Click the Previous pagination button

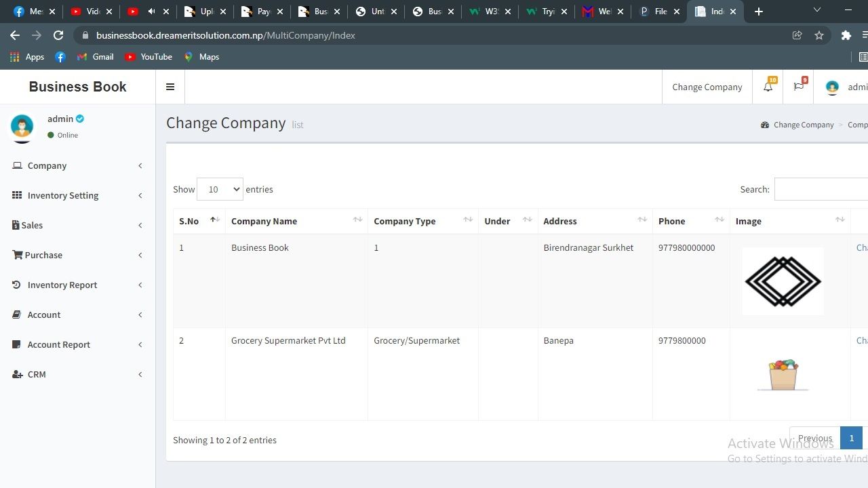(x=814, y=438)
